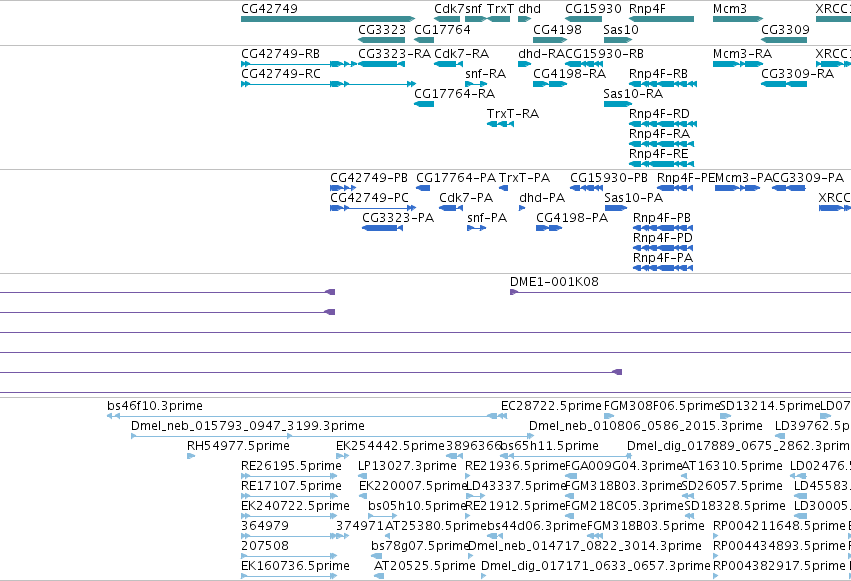851x581 pixels.
Task: Select the Mcm3-PA protein label
Action: (x=744, y=178)
